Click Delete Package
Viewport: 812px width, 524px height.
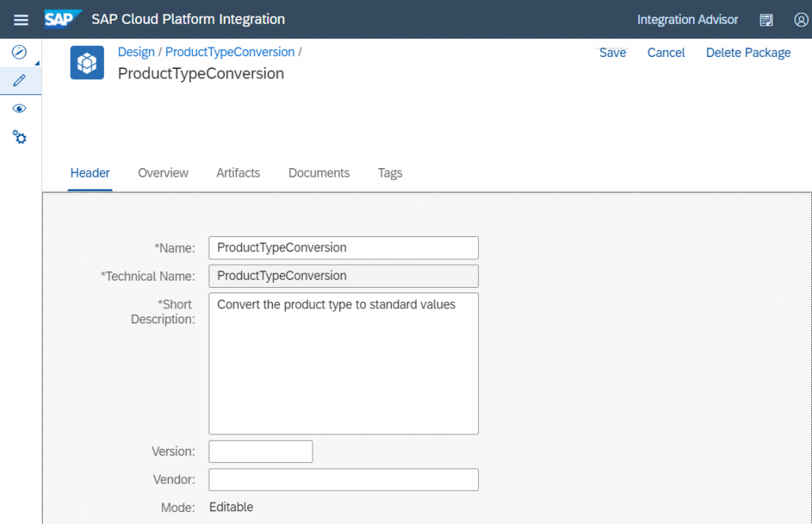tap(749, 53)
